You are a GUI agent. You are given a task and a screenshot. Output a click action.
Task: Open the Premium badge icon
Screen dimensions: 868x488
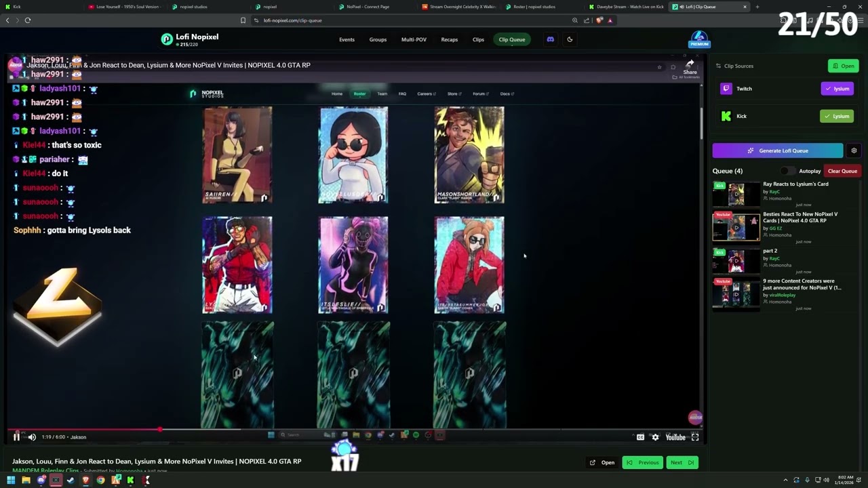point(699,39)
